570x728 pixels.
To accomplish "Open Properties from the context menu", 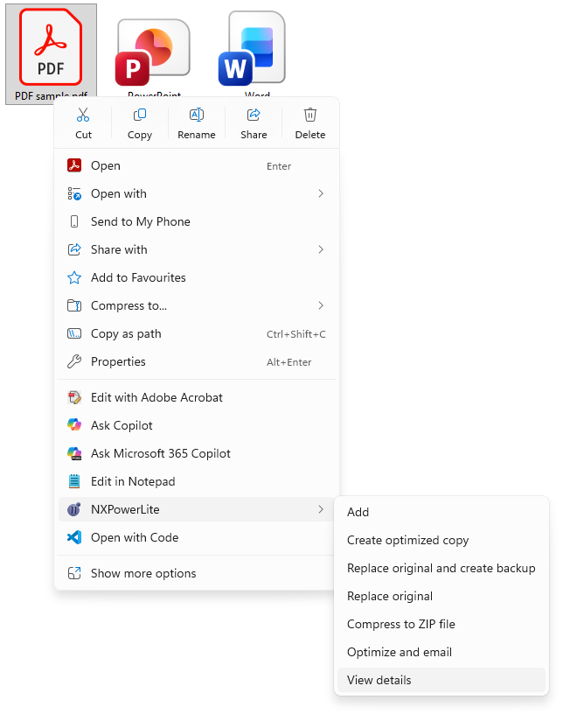I will click(197, 361).
